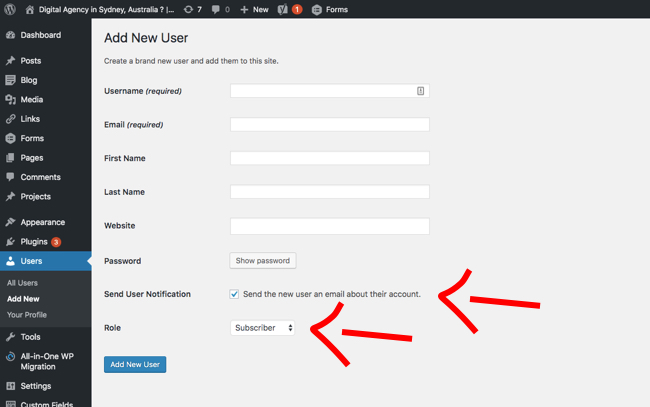The height and width of the screenshot is (407, 650).
Task: Open the Yoast SEO icon with notification badge
Action: coord(283,9)
